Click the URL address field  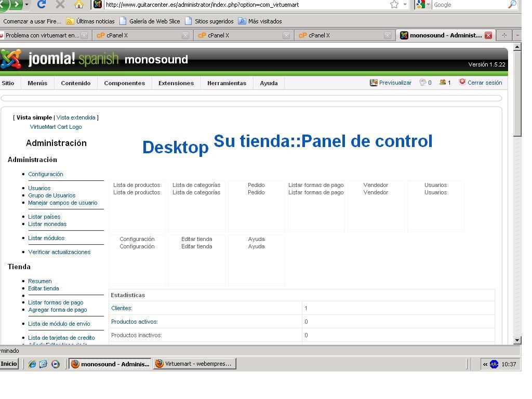pos(246,5)
